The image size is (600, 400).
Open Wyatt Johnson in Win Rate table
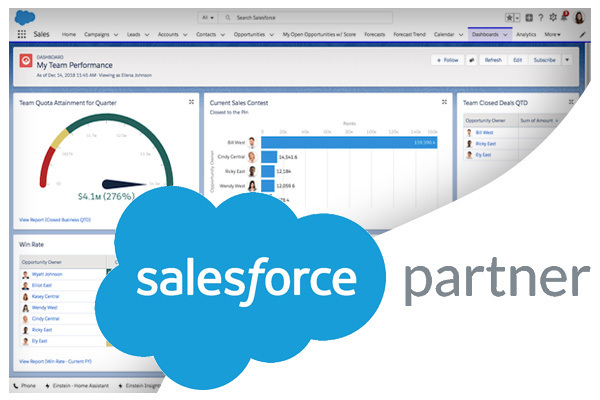[x=47, y=274]
